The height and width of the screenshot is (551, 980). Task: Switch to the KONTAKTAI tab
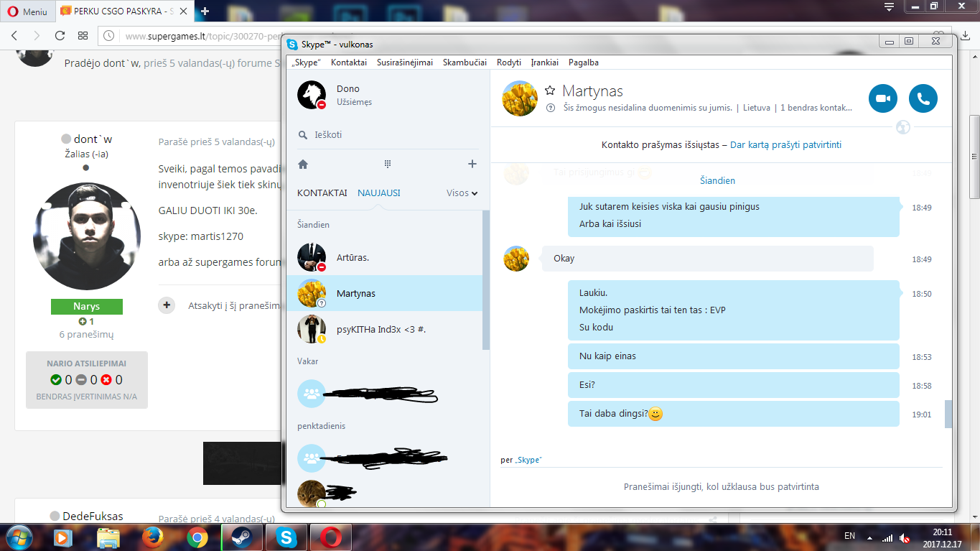[x=322, y=193]
